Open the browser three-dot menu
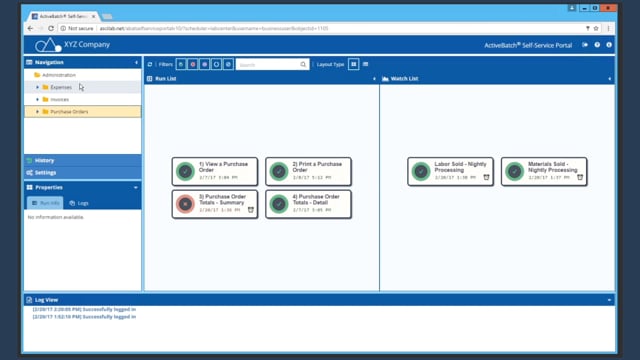 tap(608, 29)
